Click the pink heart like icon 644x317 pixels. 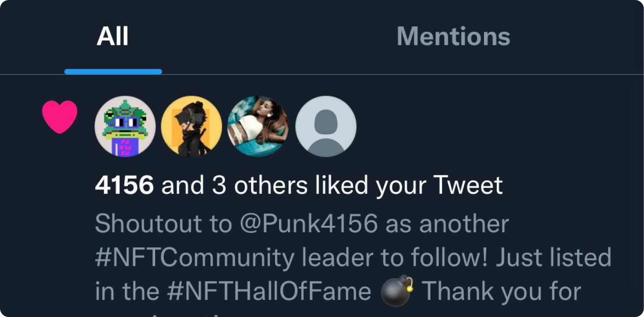60,117
